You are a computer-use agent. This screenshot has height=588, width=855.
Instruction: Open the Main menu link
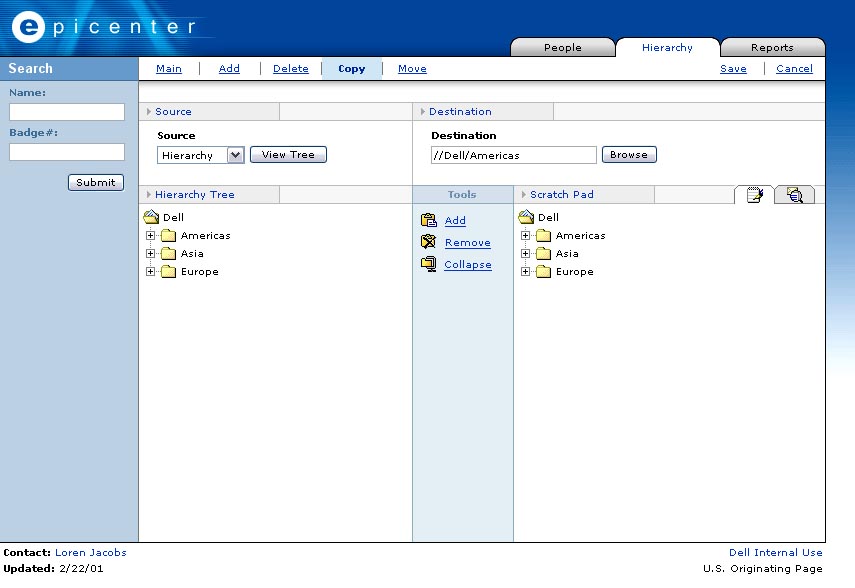(x=169, y=69)
